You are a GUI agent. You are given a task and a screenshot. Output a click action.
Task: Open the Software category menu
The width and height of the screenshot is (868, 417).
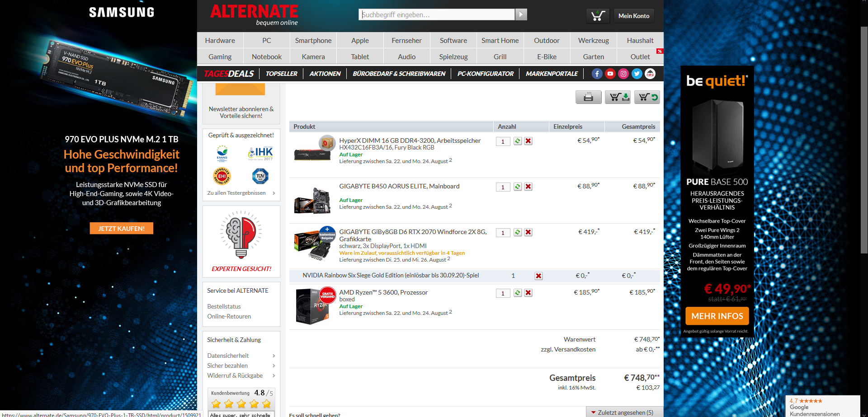(x=453, y=40)
